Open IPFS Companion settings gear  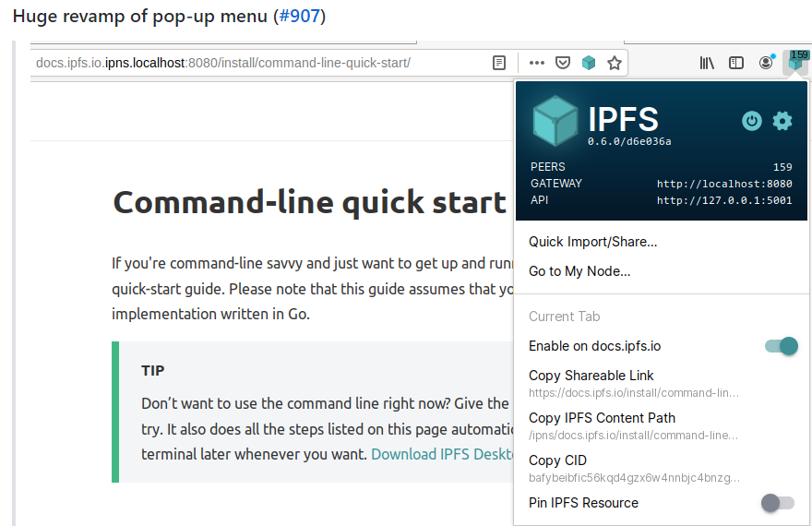pos(782,121)
